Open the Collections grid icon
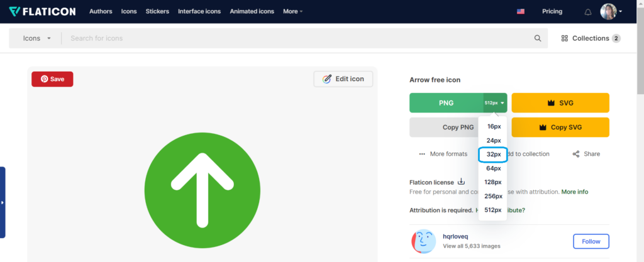This screenshot has height=262, width=644. click(x=564, y=38)
